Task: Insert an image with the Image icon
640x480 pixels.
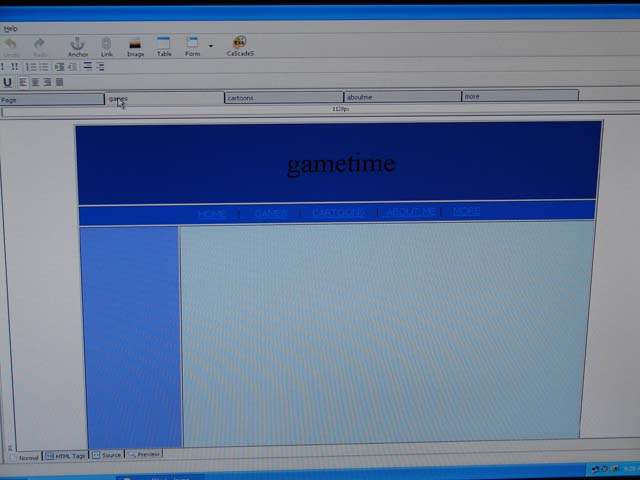Action: point(135,45)
